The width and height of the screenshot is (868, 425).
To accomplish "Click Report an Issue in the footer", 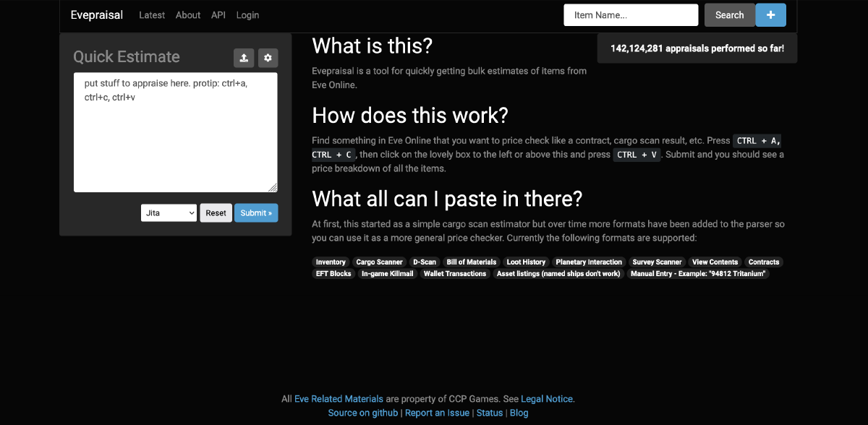I will click(x=437, y=413).
